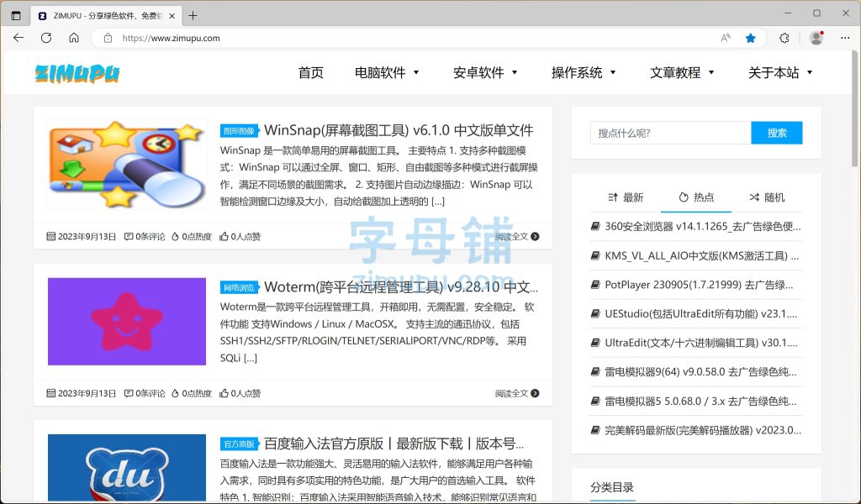Click 0点热度 flame on Woterm post
Screen dimensions: 861x504
(192, 393)
